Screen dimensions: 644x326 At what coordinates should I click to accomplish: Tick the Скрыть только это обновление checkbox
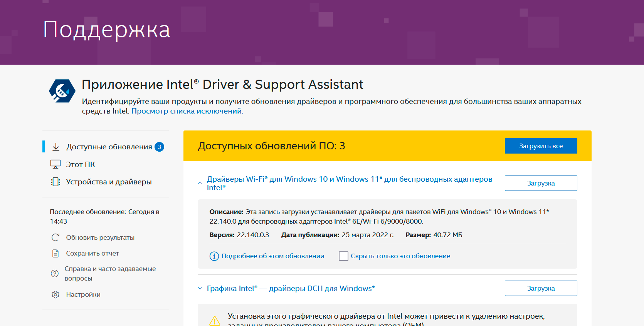pos(343,256)
